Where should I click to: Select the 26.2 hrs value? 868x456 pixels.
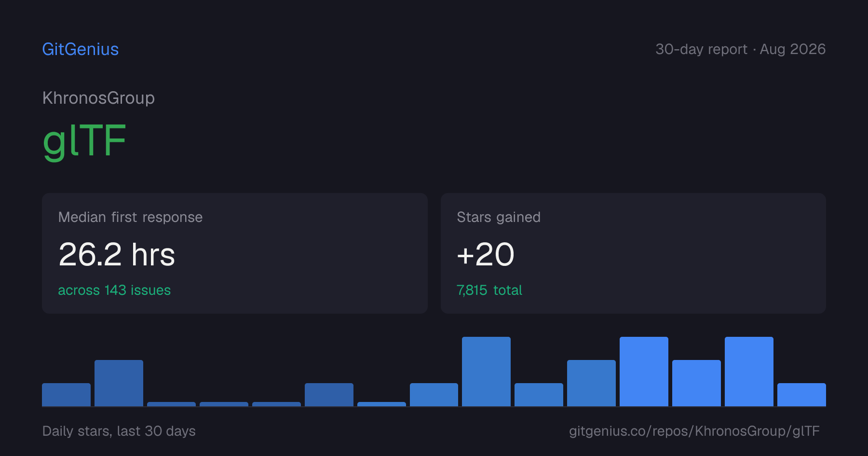(117, 254)
